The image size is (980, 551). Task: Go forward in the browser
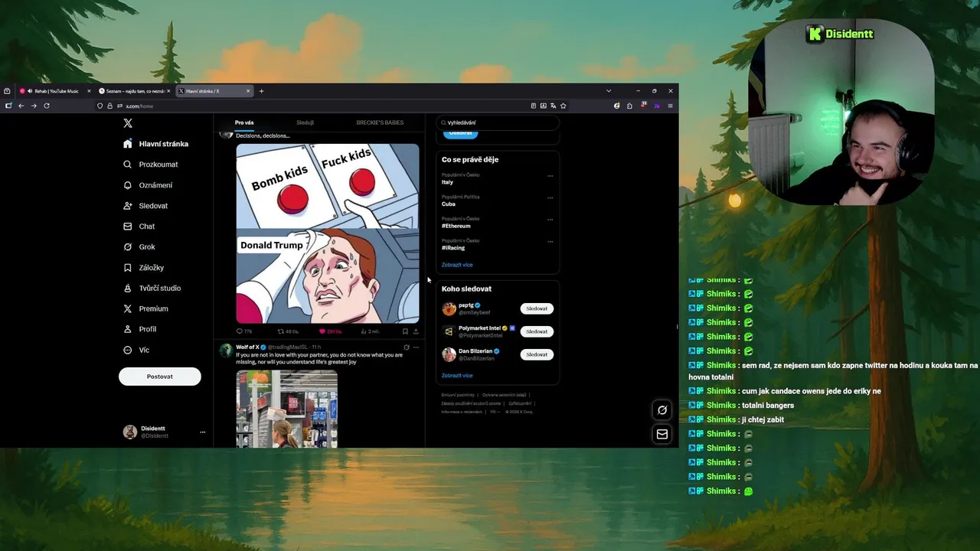(x=34, y=106)
